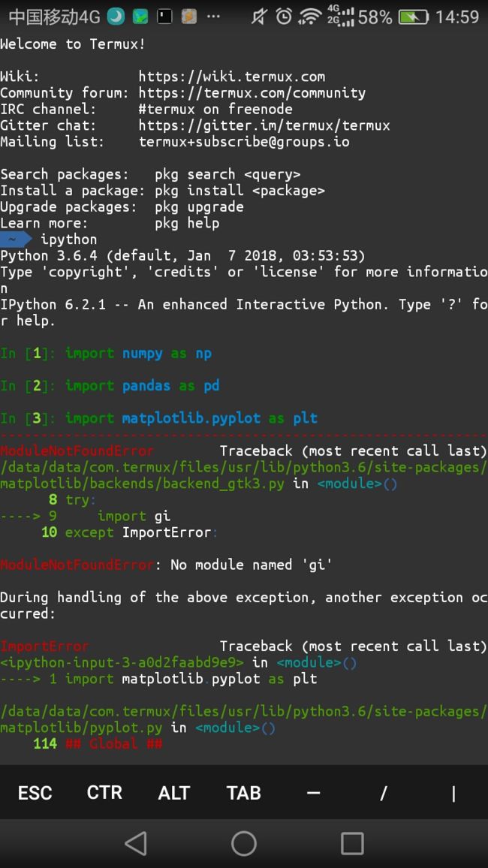Tap 'pkg install <package>' text
The width and height of the screenshot is (488, 868).
239,191
